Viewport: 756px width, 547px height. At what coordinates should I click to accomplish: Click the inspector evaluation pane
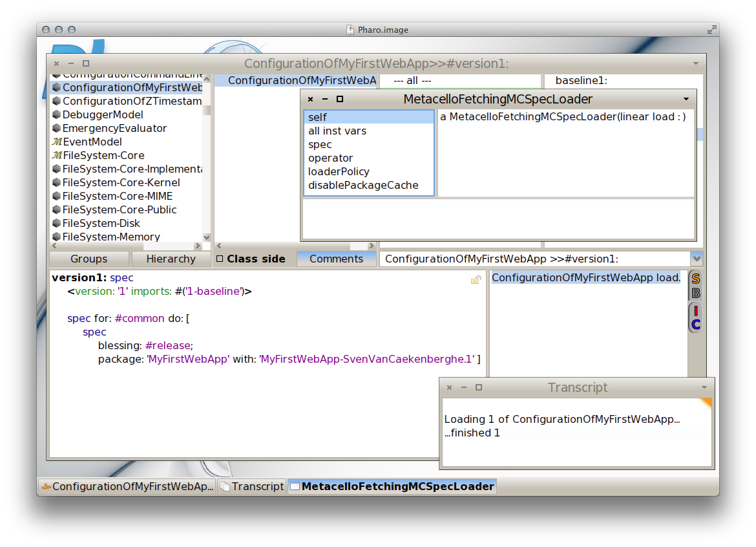498,219
